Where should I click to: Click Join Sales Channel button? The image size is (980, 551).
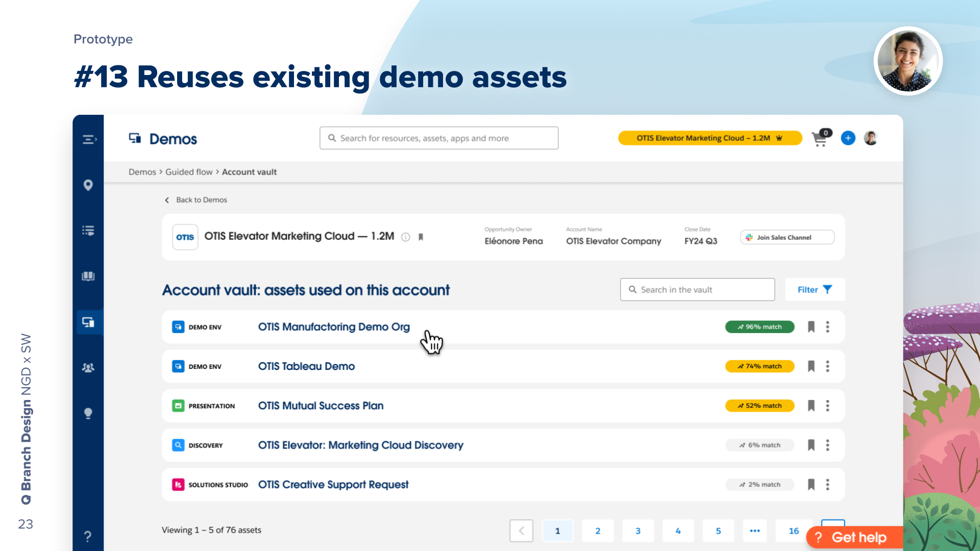click(787, 237)
